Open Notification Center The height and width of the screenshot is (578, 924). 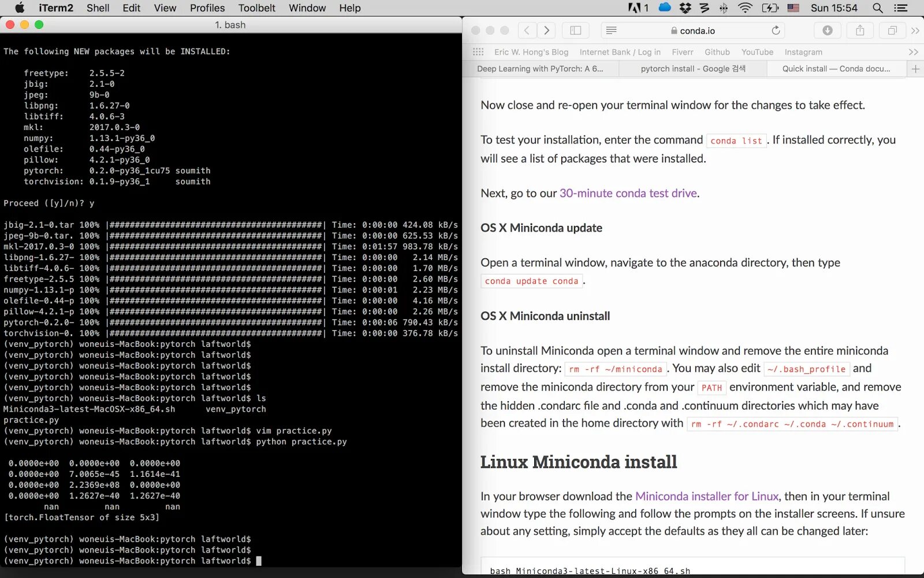tap(901, 8)
